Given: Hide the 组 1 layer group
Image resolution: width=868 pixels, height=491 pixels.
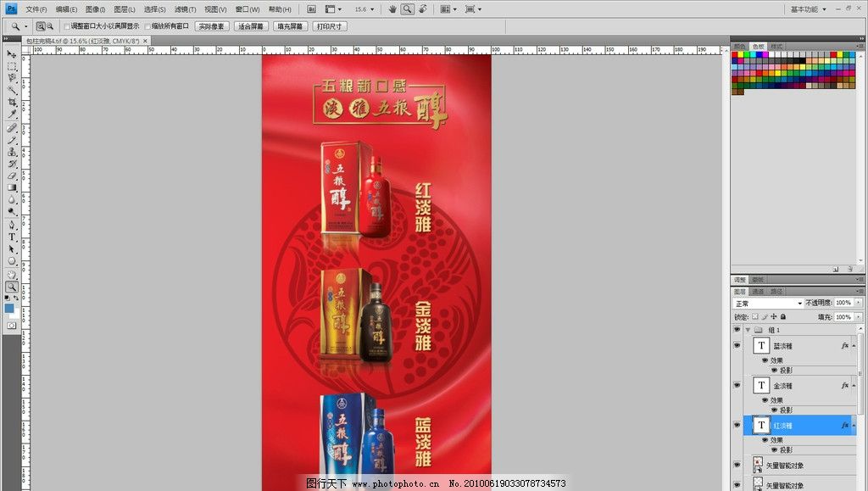Looking at the screenshot, I should point(737,330).
